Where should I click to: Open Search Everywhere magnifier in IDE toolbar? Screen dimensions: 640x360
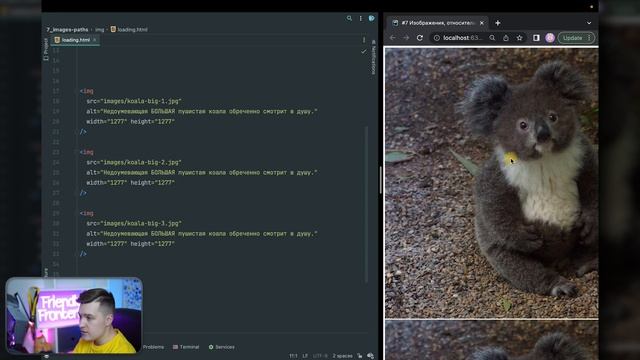[x=349, y=18]
